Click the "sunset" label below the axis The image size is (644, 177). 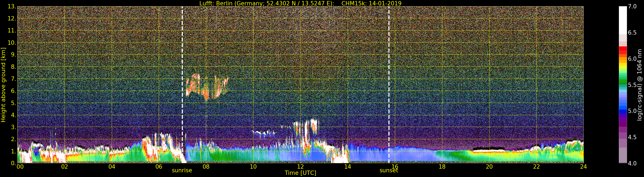click(389, 171)
